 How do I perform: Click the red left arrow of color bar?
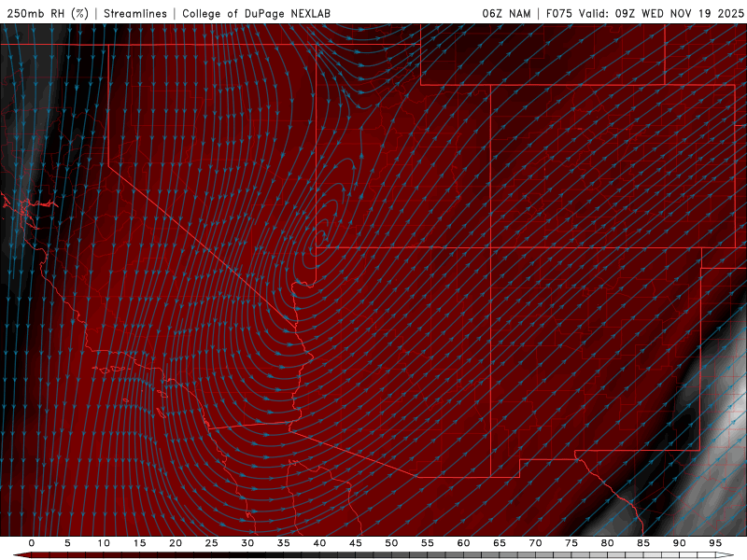pyautogui.click(x=21, y=555)
